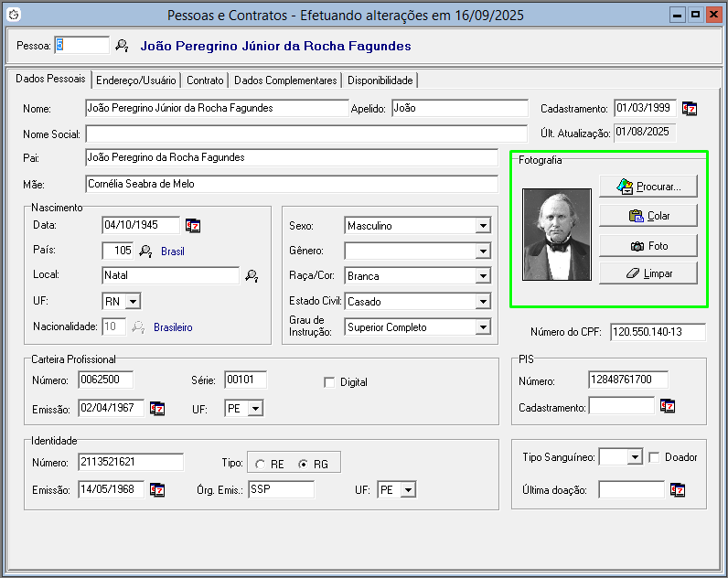Open calendar for PIS Cadastramento date
The width and height of the screenshot is (728, 578).
668,405
